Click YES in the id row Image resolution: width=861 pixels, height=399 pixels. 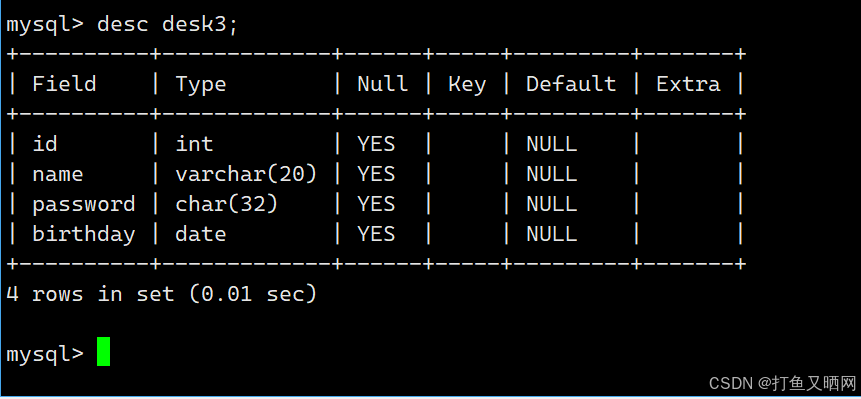376,144
